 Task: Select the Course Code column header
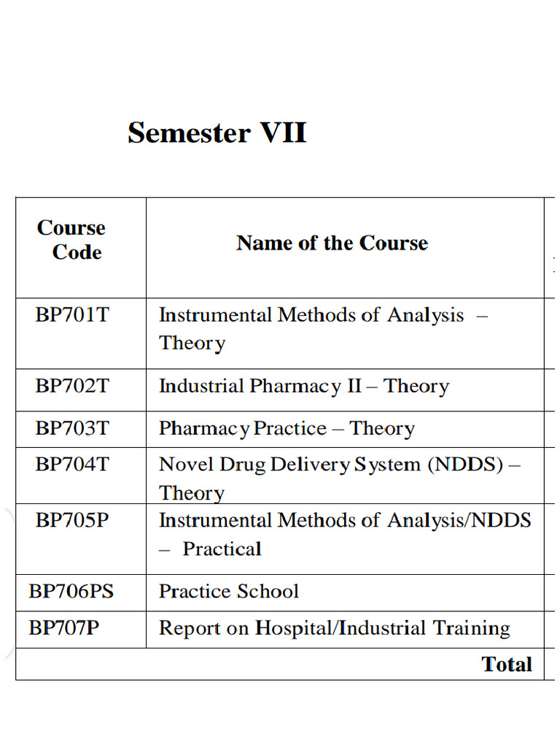(x=71, y=240)
